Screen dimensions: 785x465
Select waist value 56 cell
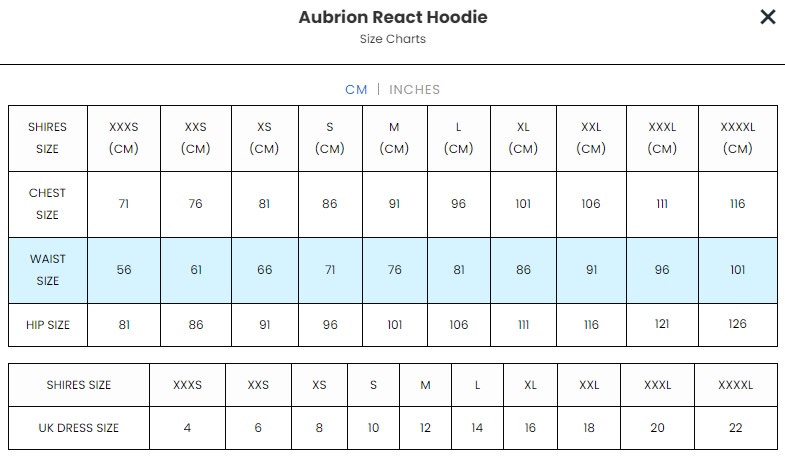(124, 270)
